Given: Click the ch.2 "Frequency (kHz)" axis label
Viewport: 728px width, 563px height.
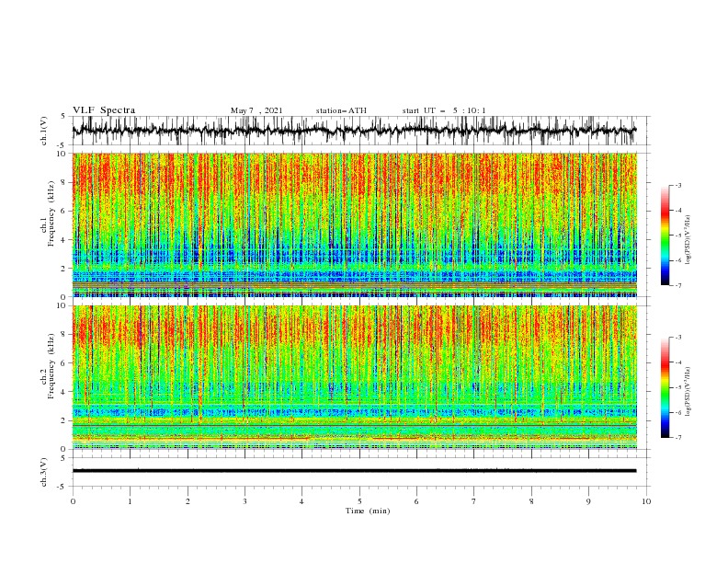Looking at the screenshot, I should 51,366.
